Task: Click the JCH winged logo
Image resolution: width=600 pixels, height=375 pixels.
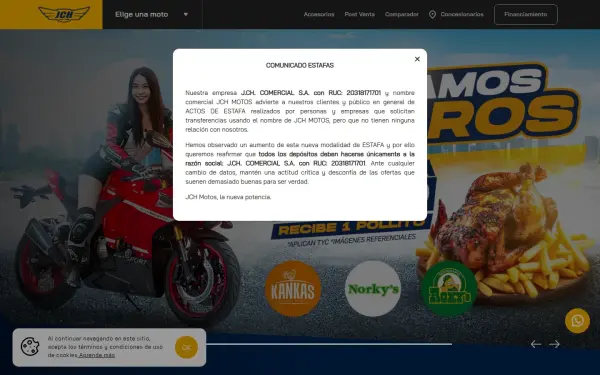Action: 64,14
